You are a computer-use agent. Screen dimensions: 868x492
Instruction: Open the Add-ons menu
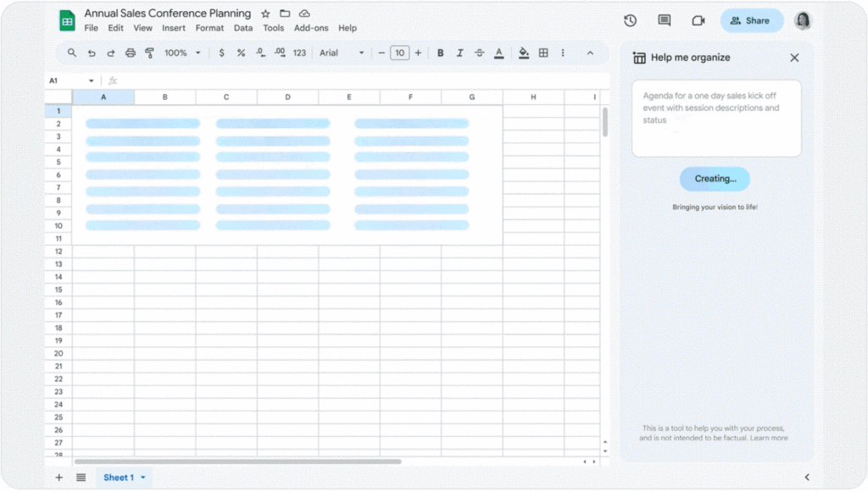[311, 28]
